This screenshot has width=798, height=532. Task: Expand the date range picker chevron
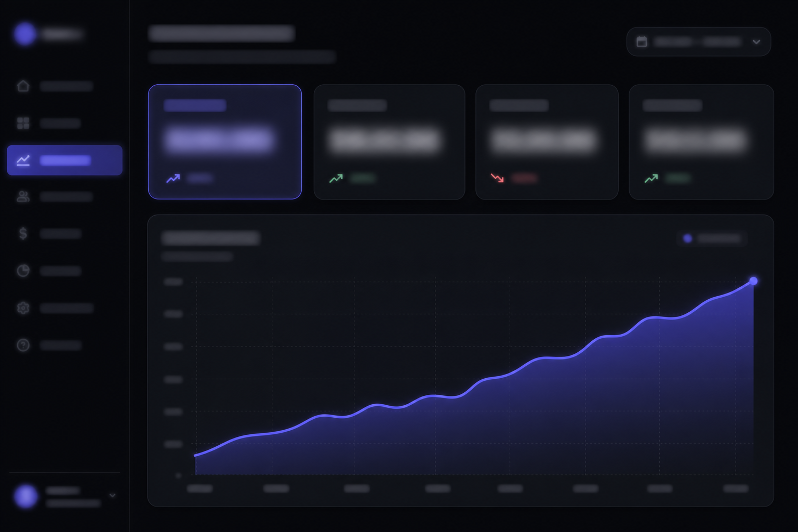click(756, 42)
